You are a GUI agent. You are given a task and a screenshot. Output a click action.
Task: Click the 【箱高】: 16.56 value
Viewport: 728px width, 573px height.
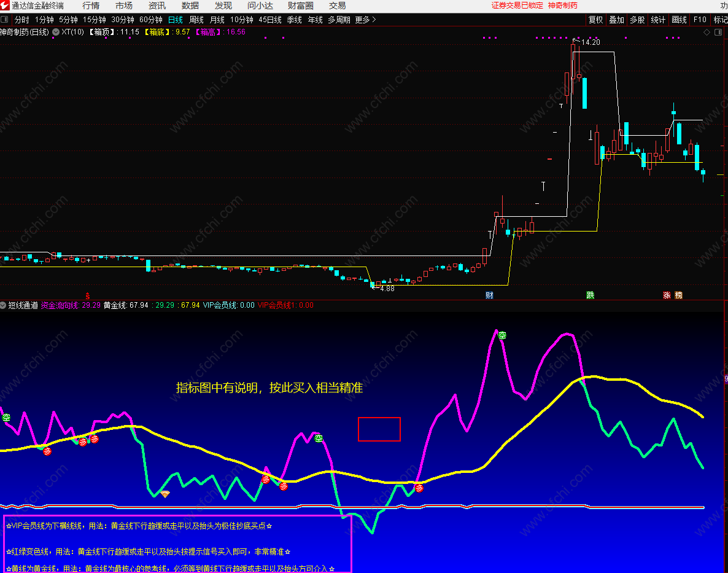tap(220, 32)
